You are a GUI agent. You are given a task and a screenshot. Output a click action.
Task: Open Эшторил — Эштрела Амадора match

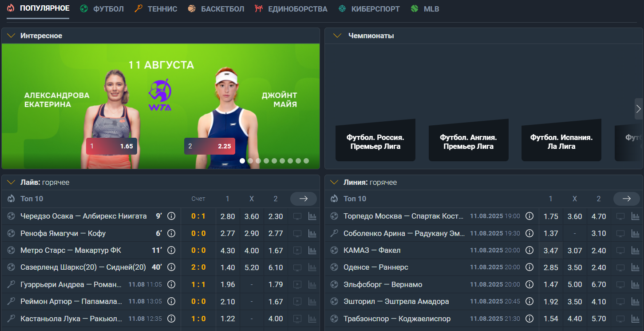(x=396, y=302)
